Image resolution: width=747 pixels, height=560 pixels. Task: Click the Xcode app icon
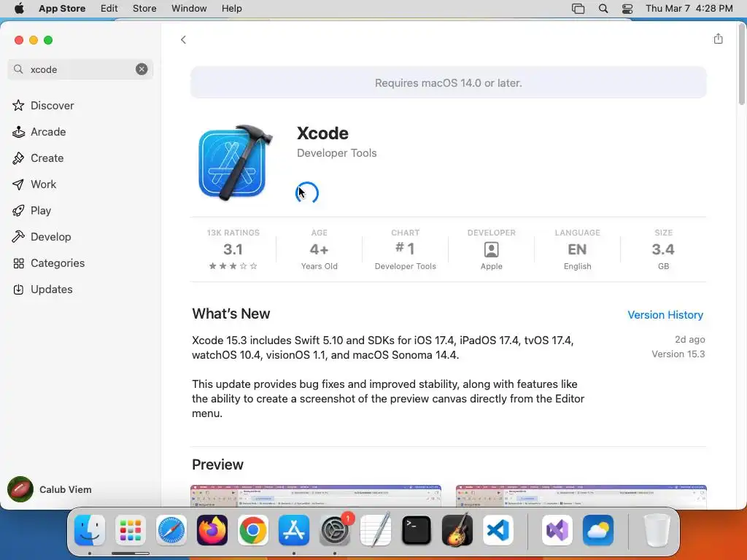click(x=236, y=163)
